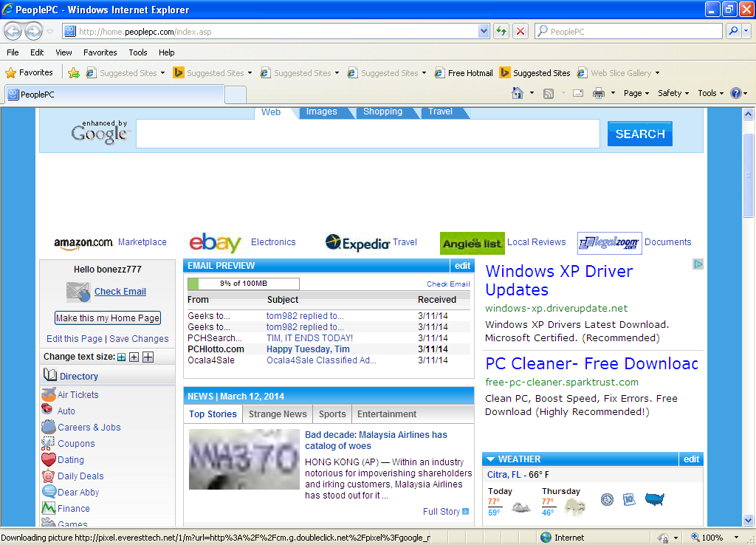This screenshot has width=756, height=545.
Task: Open the zoom level dropdown in status bar
Action: tap(736, 538)
